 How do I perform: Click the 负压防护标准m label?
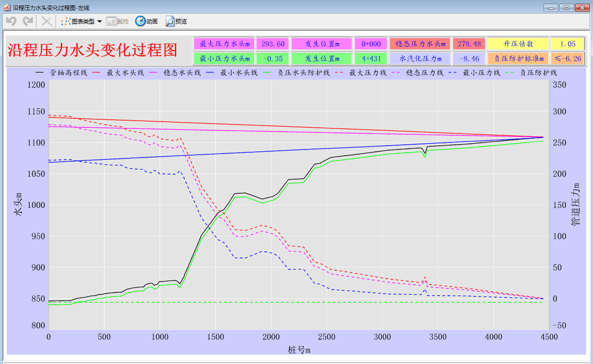[x=518, y=59]
